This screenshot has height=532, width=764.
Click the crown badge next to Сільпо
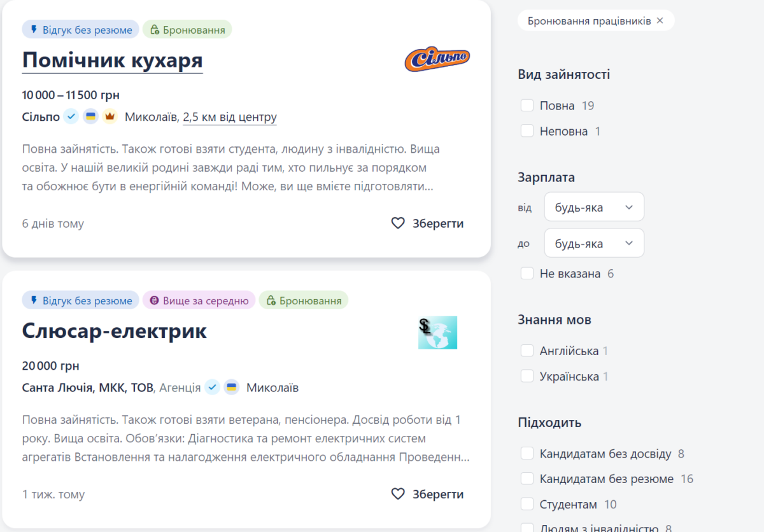[110, 116]
